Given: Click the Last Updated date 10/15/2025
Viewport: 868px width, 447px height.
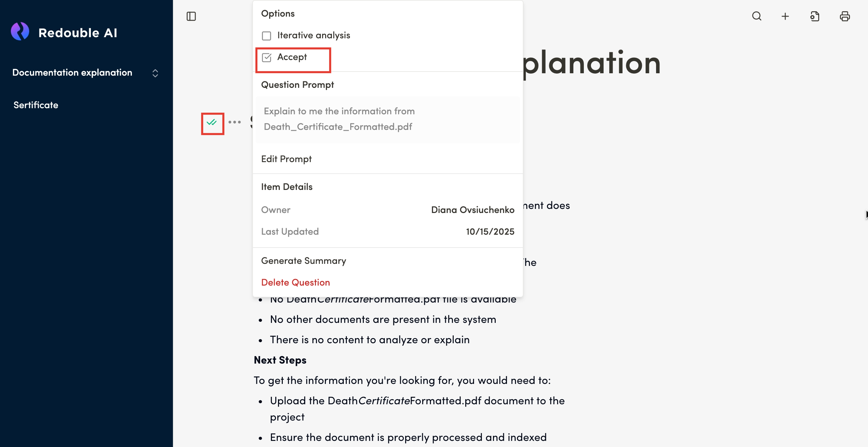Looking at the screenshot, I should pyautogui.click(x=490, y=232).
